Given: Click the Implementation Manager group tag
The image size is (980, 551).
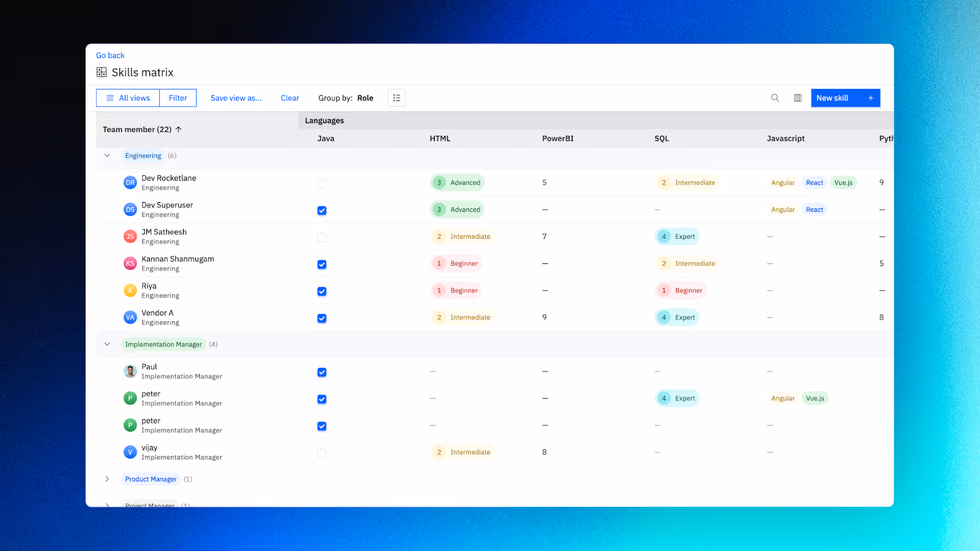Looking at the screenshot, I should (164, 344).
